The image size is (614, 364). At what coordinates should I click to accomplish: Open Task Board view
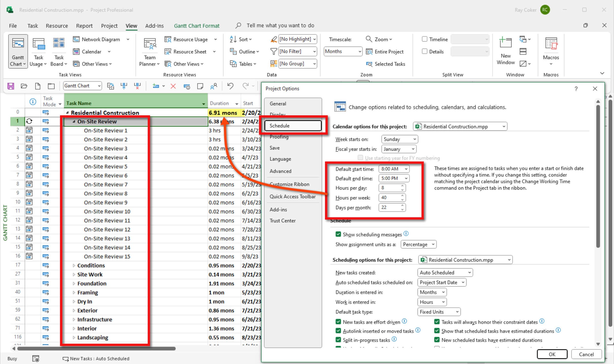point(59,51)
